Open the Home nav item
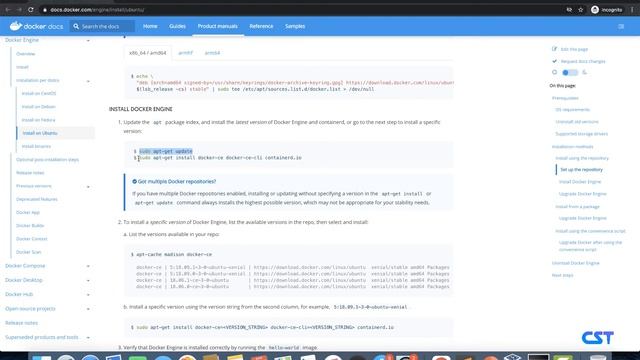 (150, 26)
